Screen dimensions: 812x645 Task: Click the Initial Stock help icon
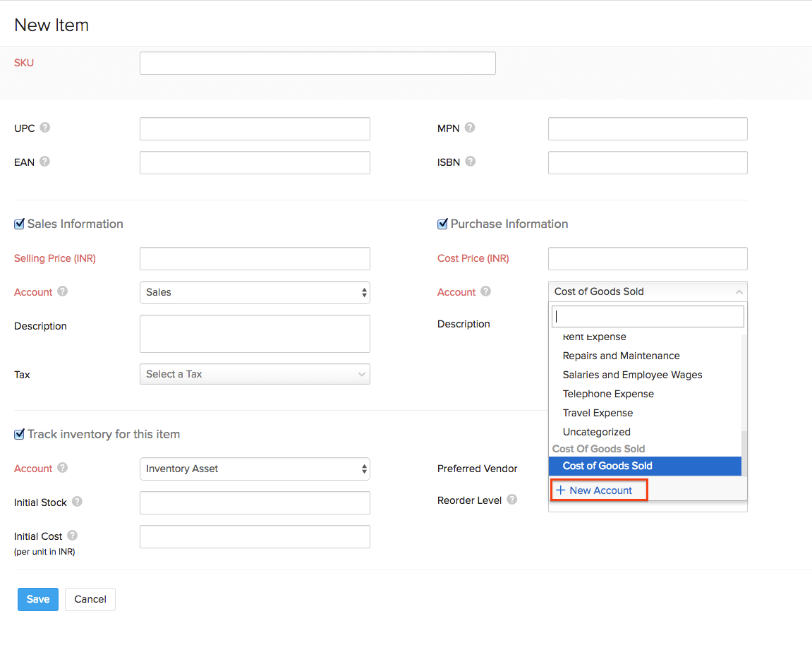tap(78, 502)
